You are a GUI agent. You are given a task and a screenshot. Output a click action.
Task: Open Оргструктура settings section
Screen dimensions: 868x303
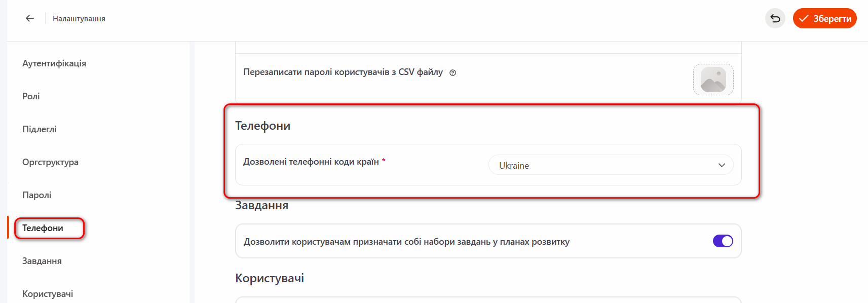[50, 162]
